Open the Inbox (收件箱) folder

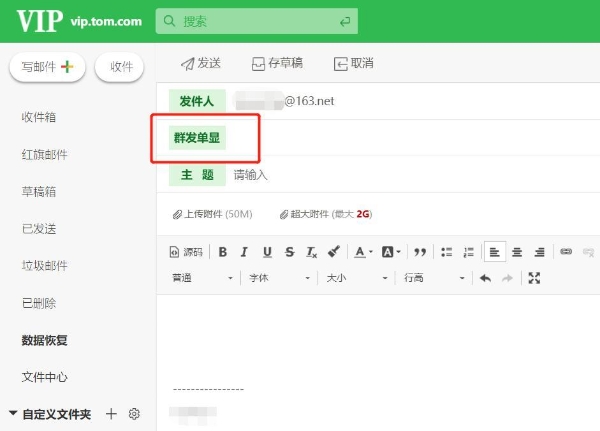click(x=39, y=117)
